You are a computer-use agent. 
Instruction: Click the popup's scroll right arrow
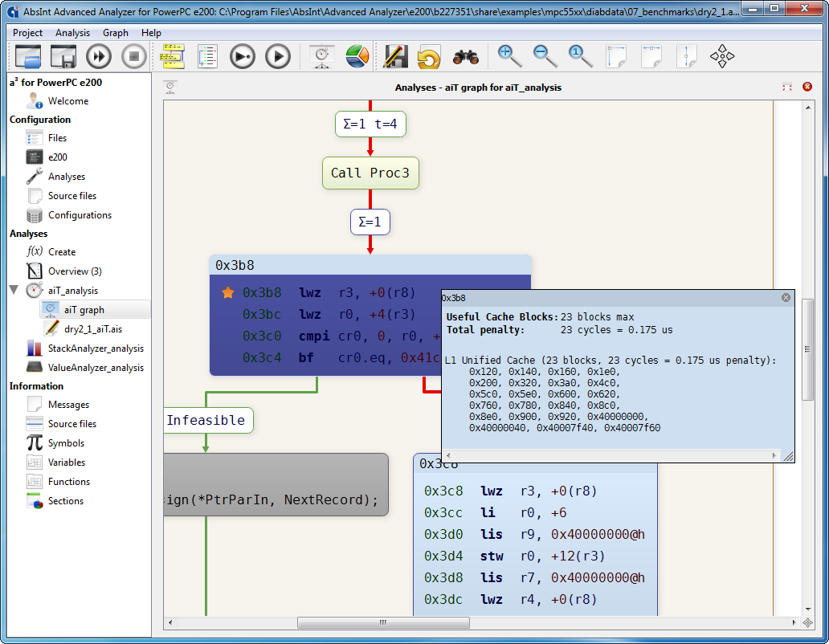coord(774,455)
